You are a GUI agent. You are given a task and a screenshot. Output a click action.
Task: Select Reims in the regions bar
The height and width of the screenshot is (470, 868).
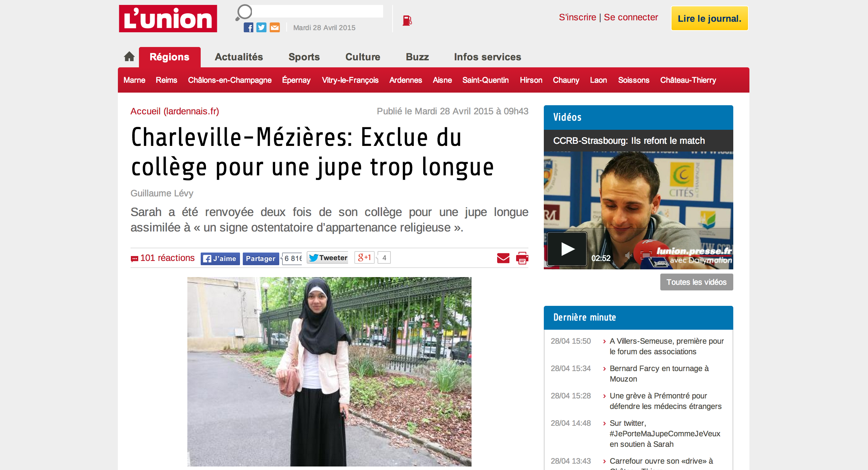(166, 80)
